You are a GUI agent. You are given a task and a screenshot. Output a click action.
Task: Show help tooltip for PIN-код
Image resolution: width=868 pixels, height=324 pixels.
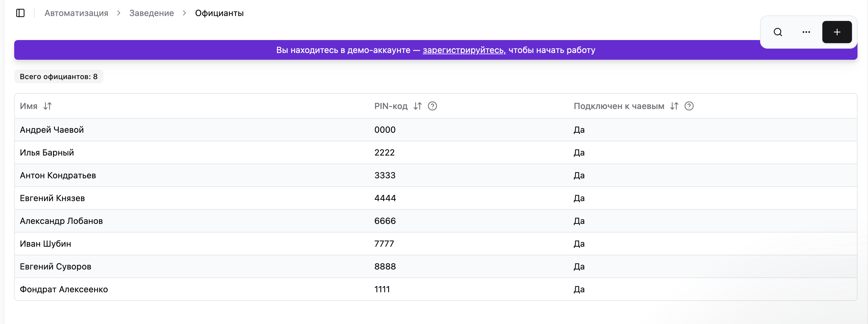point(432,106)
